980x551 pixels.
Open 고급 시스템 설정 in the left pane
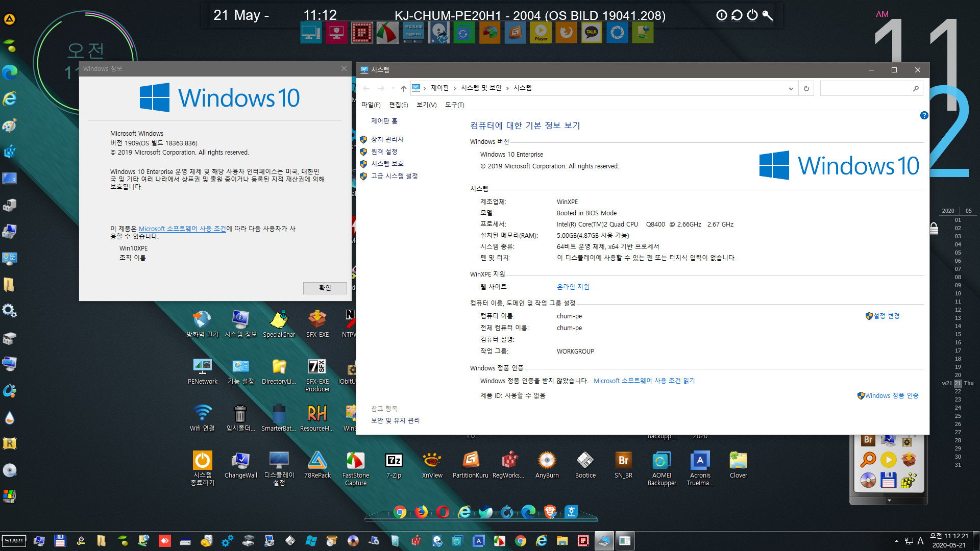click(x=394, y=176)
